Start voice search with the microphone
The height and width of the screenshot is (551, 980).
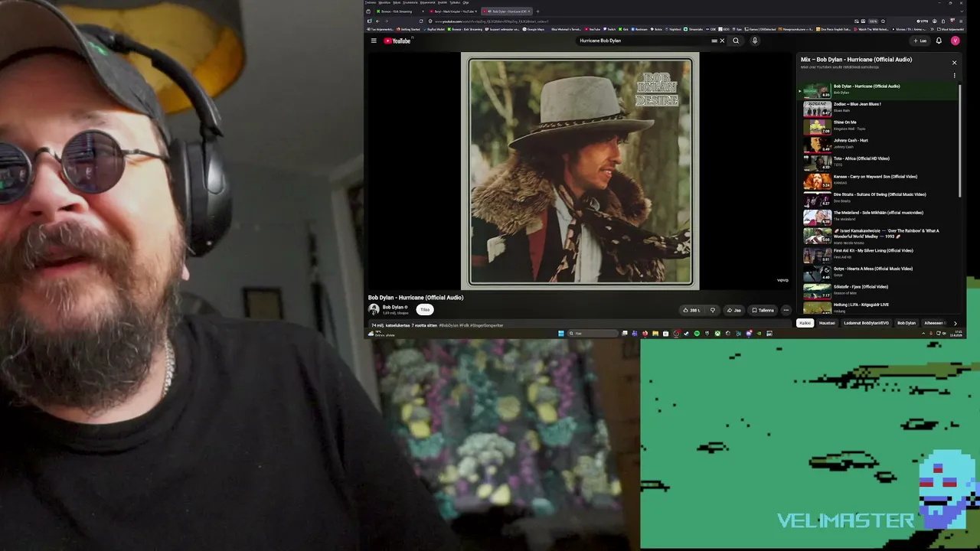click(x=754, y=41)
